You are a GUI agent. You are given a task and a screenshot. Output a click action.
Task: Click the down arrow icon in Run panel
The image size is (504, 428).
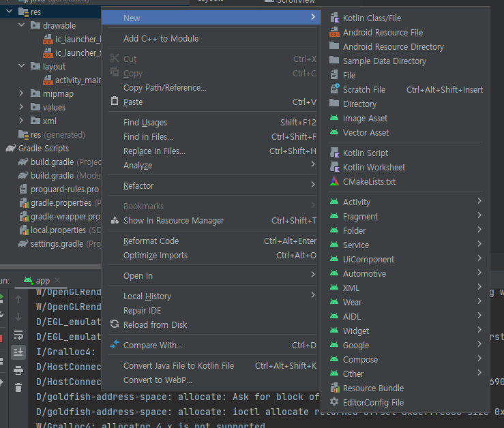point(18,317)
